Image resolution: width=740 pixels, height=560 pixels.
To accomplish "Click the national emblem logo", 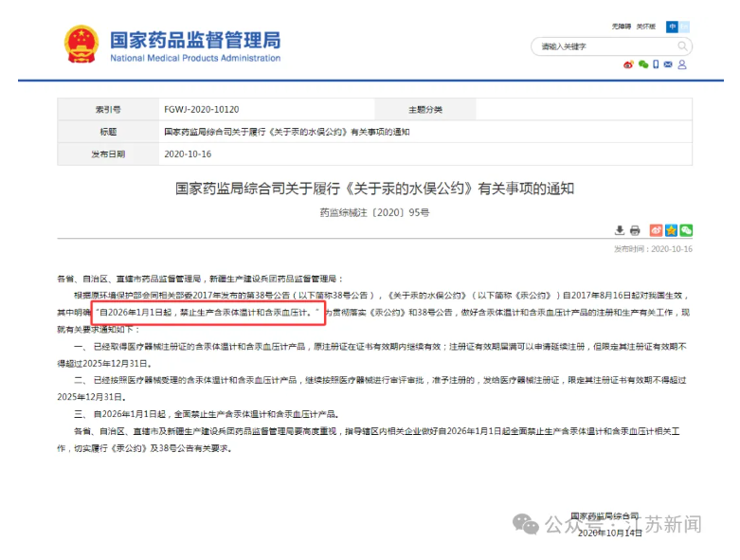I will pyautogui.click(x=81, y=45).
